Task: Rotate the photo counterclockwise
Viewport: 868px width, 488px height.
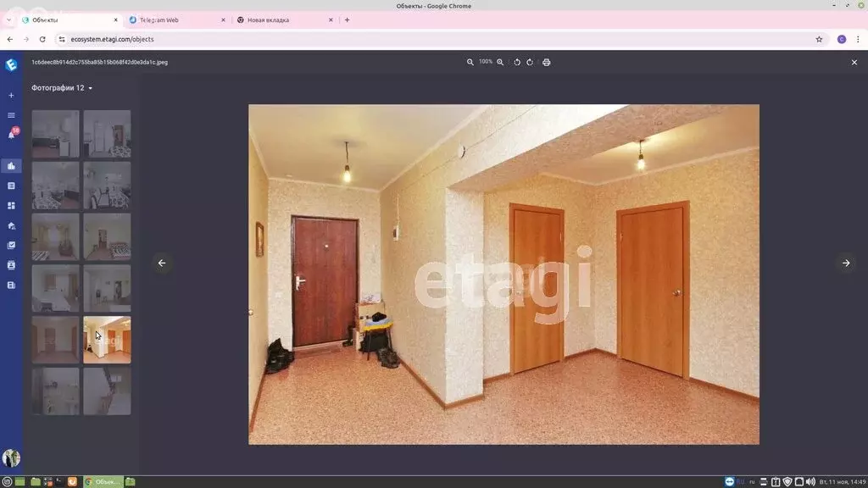Action: (x=517, y=62)
